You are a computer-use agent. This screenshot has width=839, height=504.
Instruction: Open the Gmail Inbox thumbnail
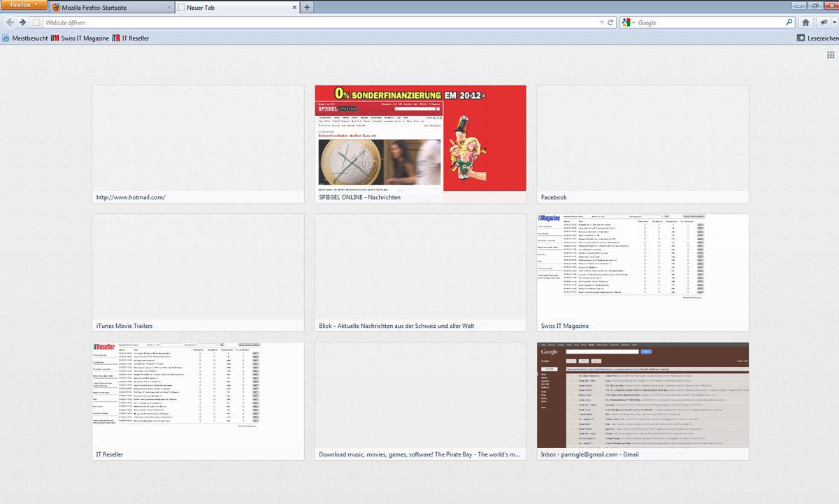coord(643,401)
